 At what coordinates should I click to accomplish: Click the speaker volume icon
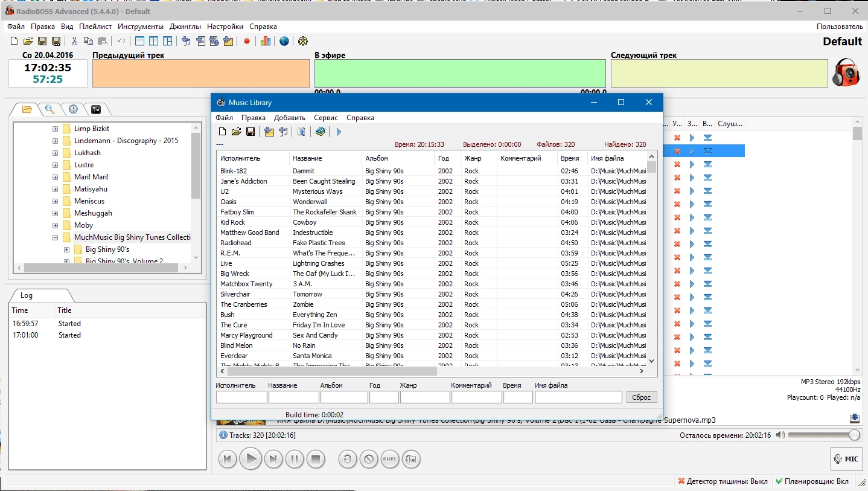780,435
